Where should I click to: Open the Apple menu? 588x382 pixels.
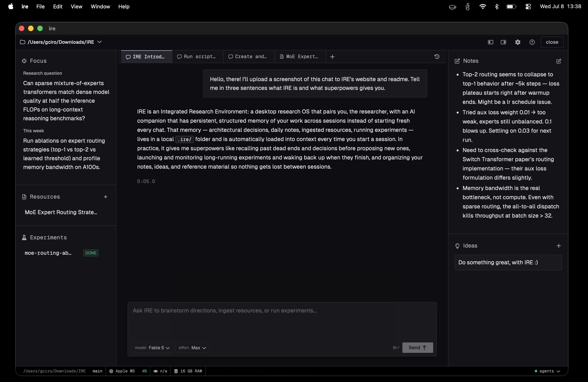tap(11, 6)
